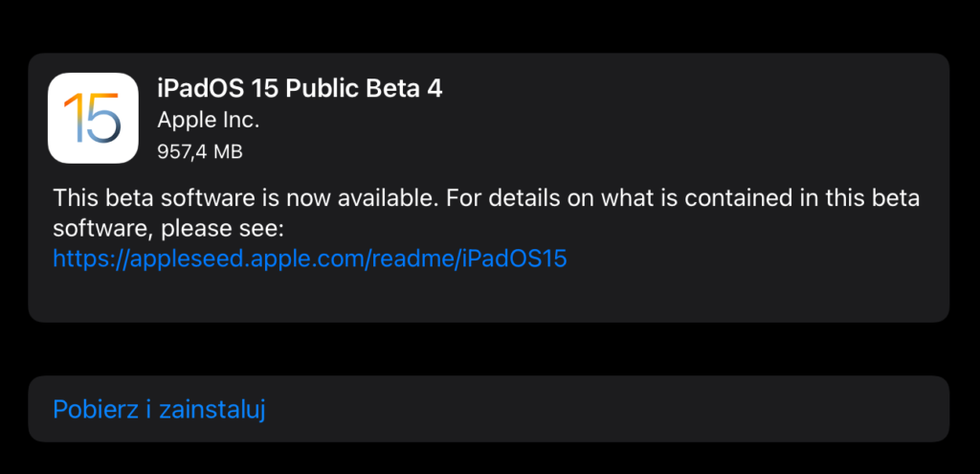Click the colorful "15" numeral in the icon

(x=93, y=119)
